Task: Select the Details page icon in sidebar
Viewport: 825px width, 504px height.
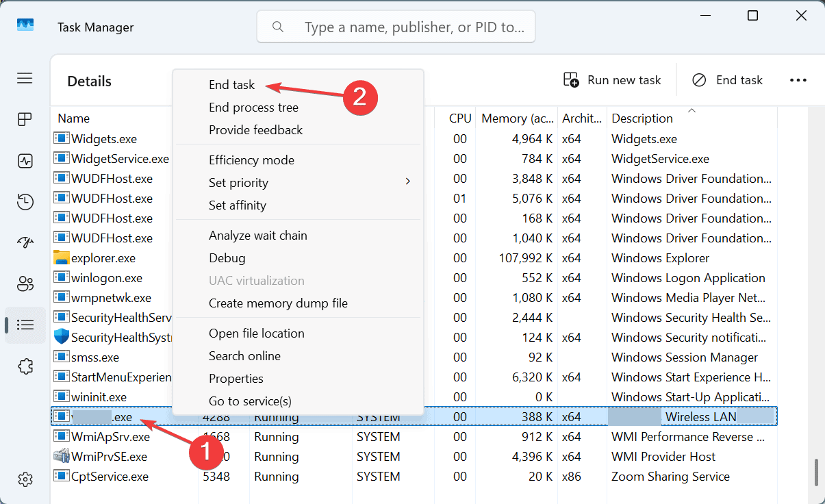Action: [x=25, y=325]
